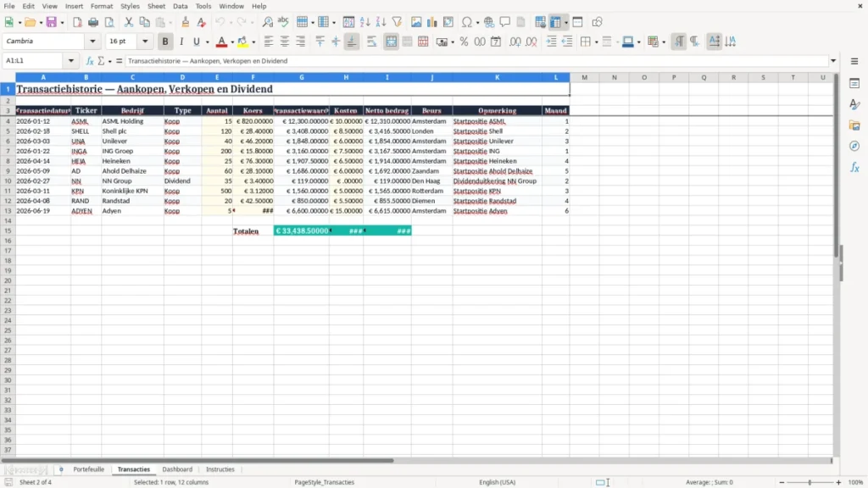
Task: Copy selection using the Copy icon
Action: click(x=144, y=22)
